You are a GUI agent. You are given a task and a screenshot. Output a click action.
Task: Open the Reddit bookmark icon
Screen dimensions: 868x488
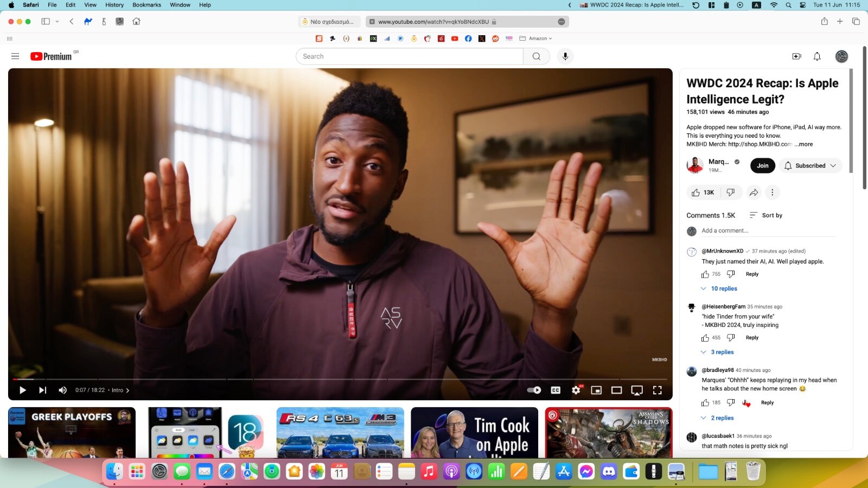[495, 38]
